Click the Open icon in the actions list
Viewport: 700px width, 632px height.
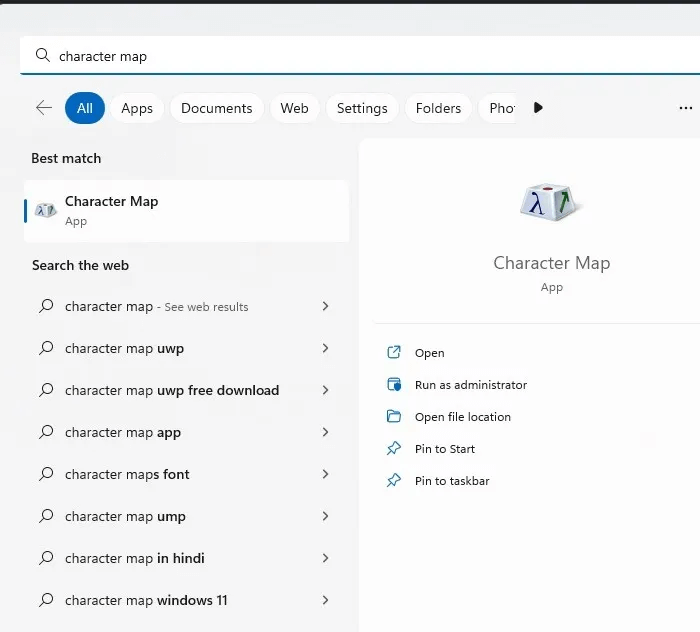[394, 352]
